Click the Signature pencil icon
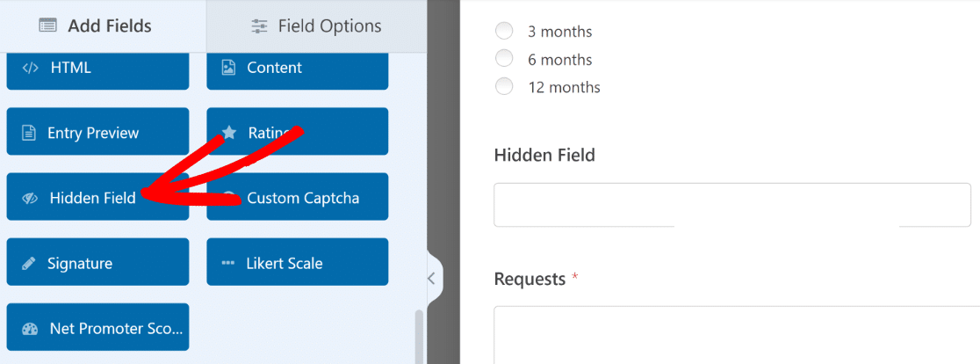The width and height of the screenshot is (980, 364). point(29,263)
